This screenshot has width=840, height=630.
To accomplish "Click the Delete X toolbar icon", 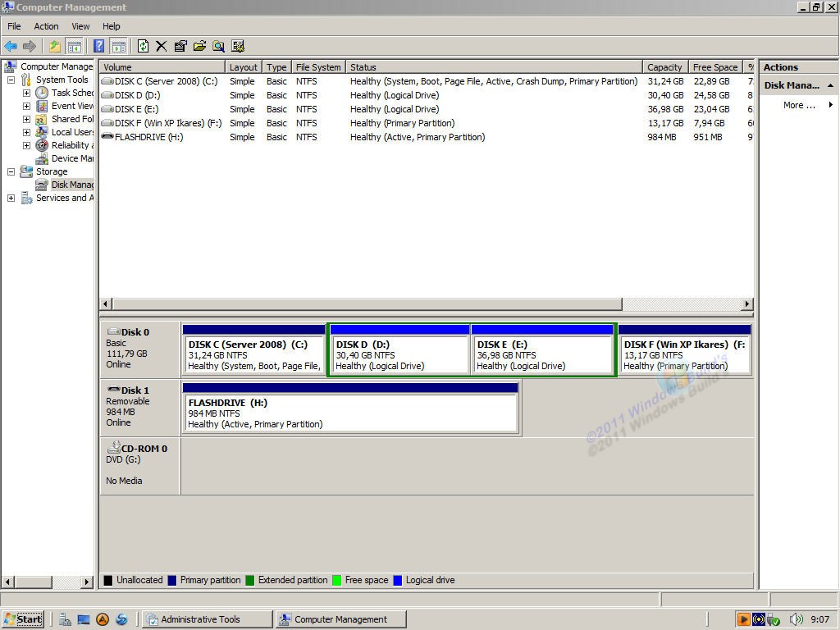I will (x=162, y=47).
